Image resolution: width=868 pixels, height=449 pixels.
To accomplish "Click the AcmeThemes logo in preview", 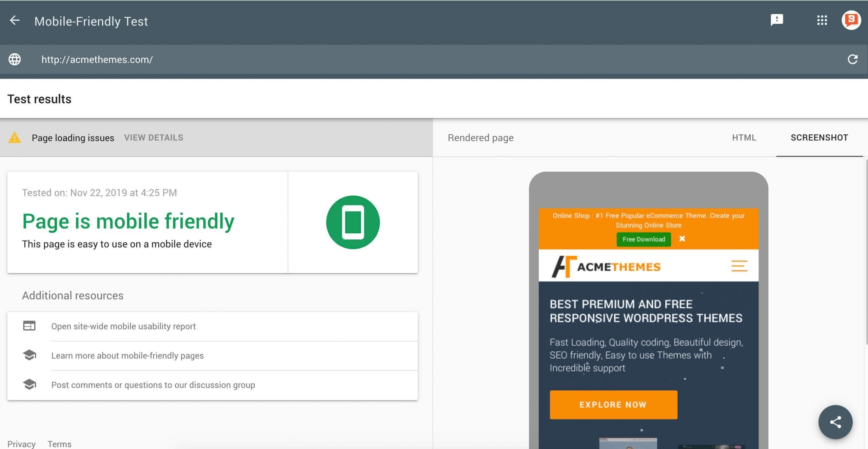I will click(606, 267).
